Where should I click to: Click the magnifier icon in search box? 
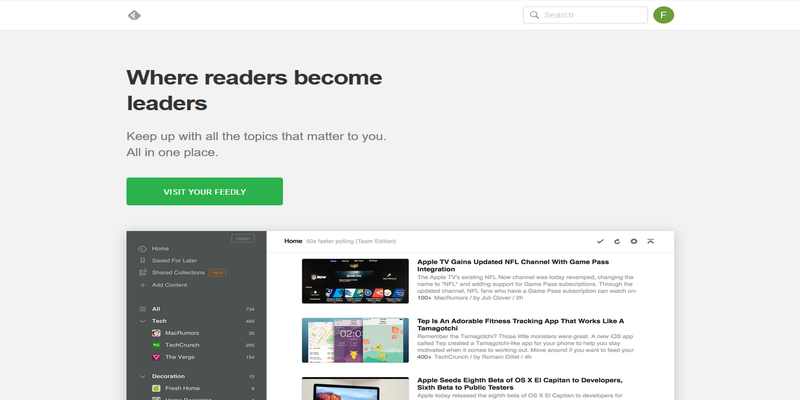534,15
